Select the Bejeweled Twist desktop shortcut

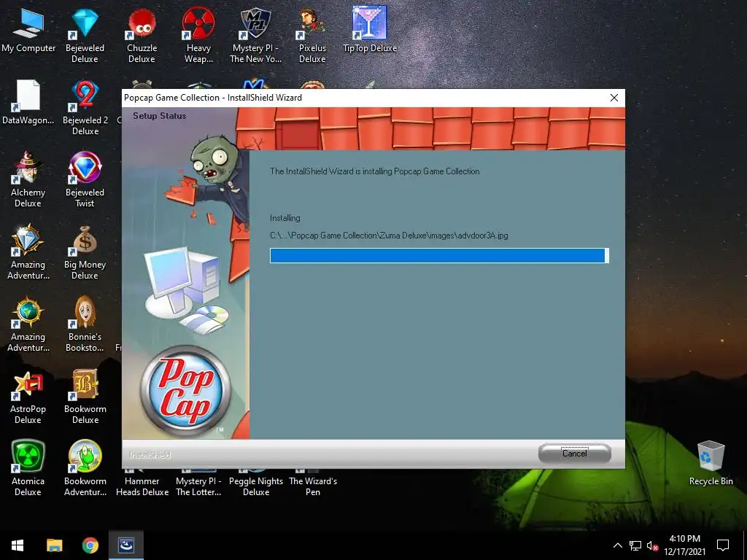point(85,180)
